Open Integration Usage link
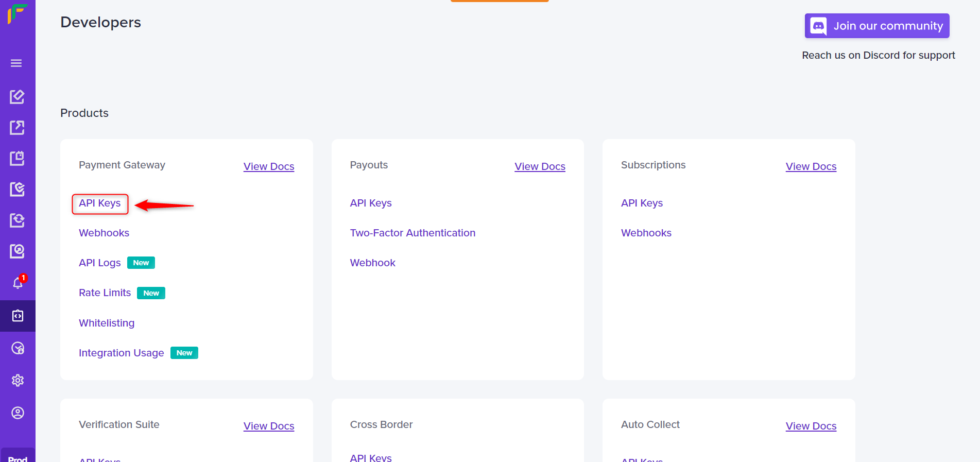The width and height of the screenshot is (980, 462). [122, 353]
